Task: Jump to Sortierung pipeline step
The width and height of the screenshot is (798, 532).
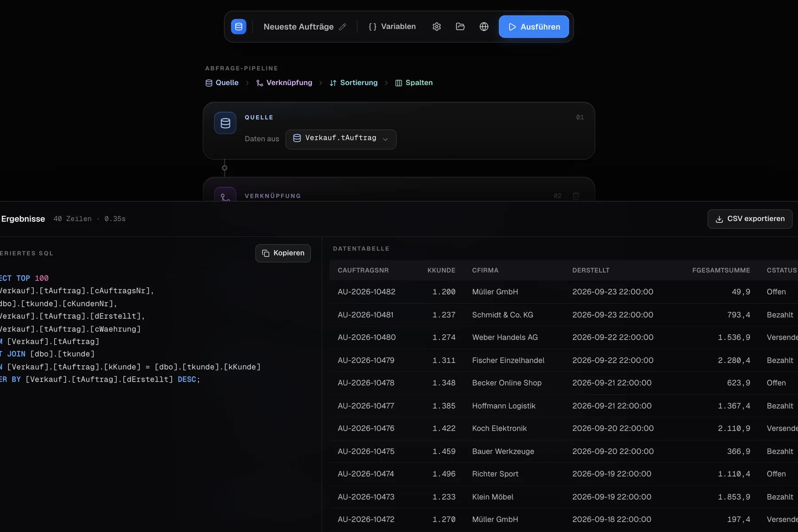Action: coord(354,83)
